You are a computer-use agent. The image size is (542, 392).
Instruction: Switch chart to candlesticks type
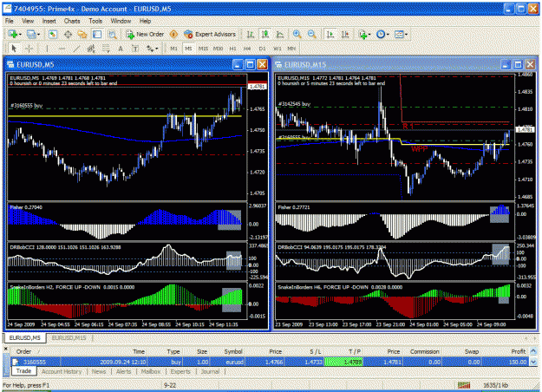(265, 34)
